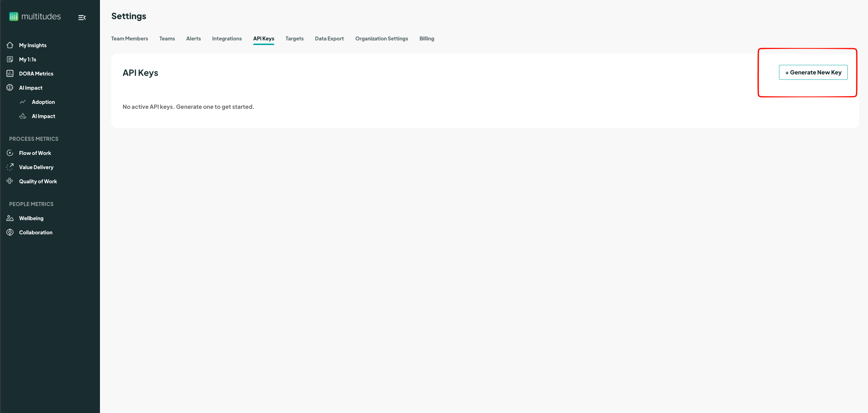Open Wellbeing people icon

point(10,218)
